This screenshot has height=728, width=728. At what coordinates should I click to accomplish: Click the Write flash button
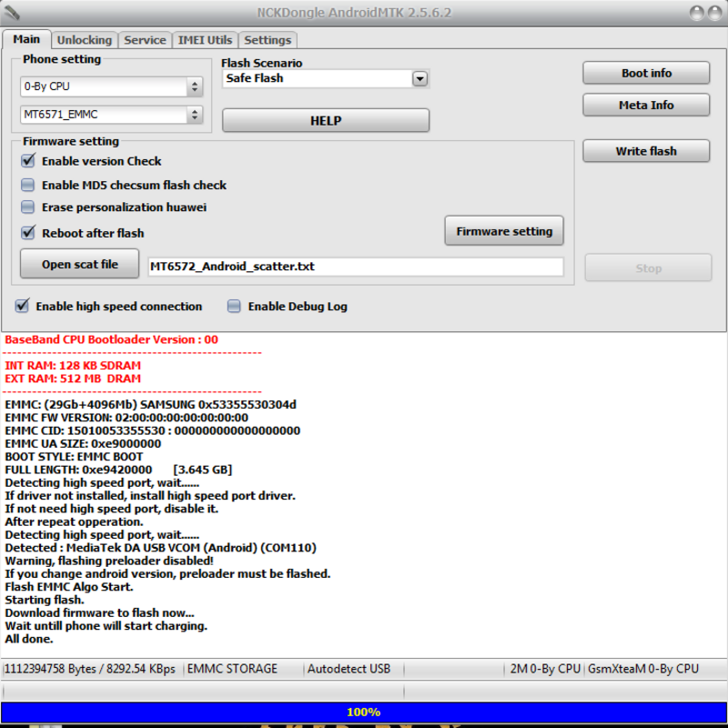(646, 151)
